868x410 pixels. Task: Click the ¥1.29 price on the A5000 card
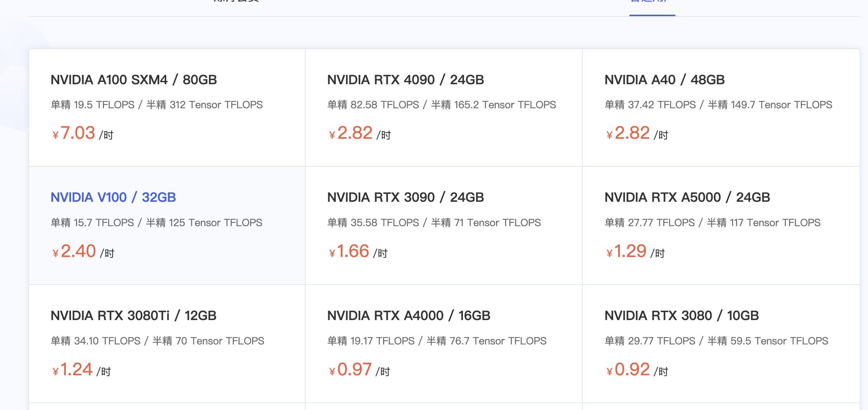(636, 251)
